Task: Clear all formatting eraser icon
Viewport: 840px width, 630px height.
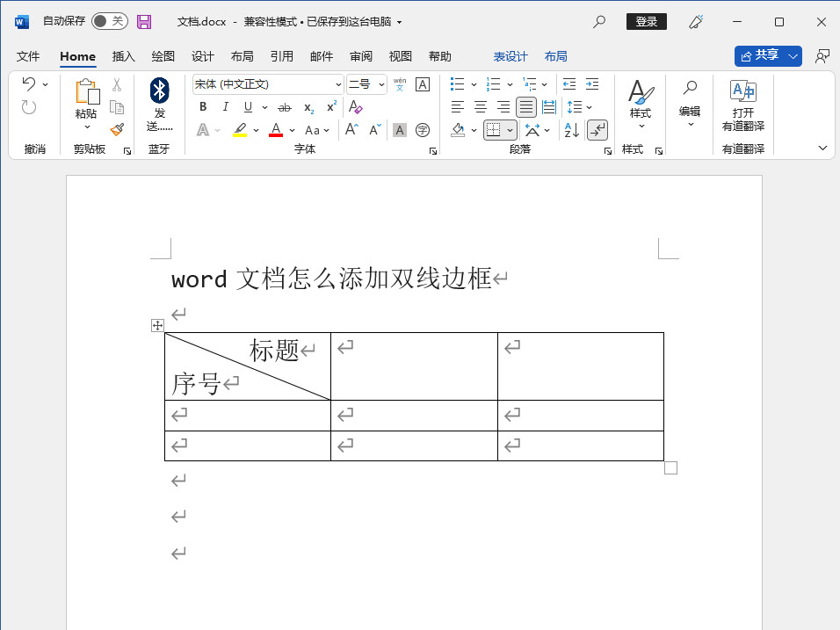Action: 356,107
